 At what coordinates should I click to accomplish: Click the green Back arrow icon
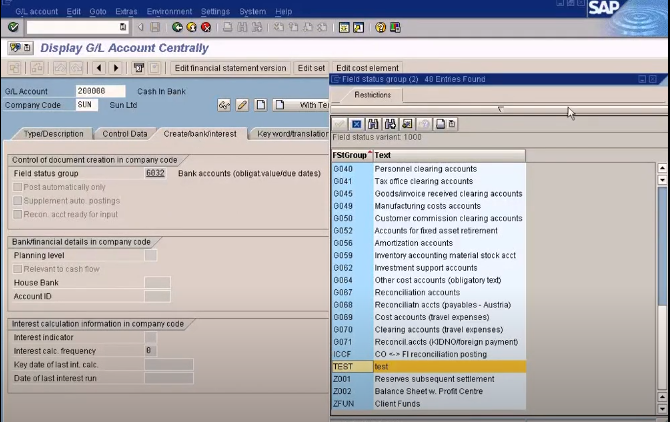pos(177,27)
